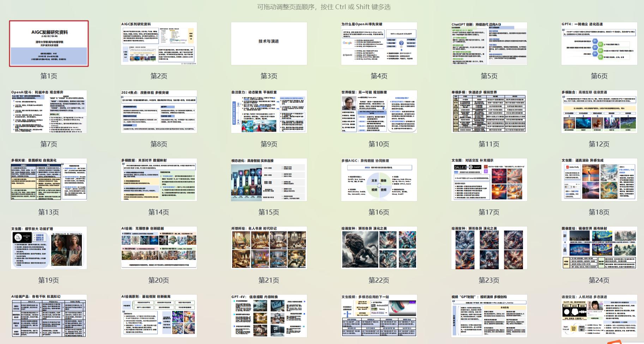Select the 第7页 "OpenAI宫斗" page
Viewport: 644px width, 344px height.
pos(49,112)
